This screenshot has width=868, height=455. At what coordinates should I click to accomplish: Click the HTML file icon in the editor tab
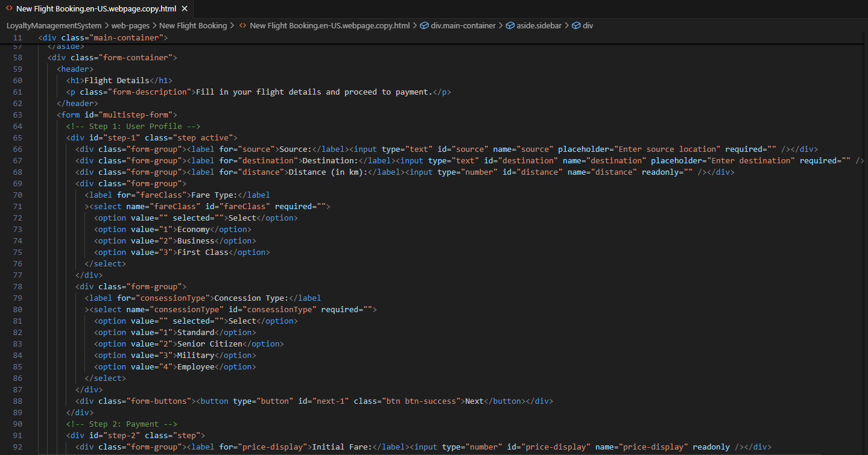(10, 9)
